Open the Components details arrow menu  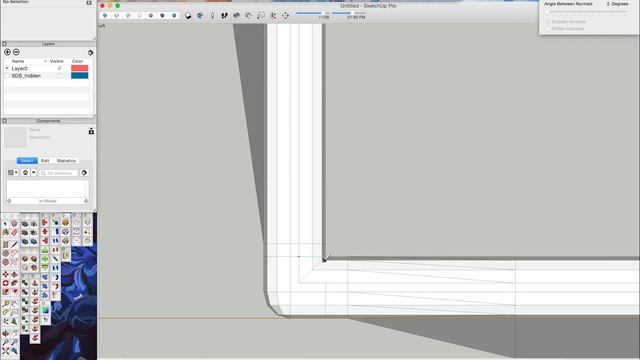click(84, 173)
